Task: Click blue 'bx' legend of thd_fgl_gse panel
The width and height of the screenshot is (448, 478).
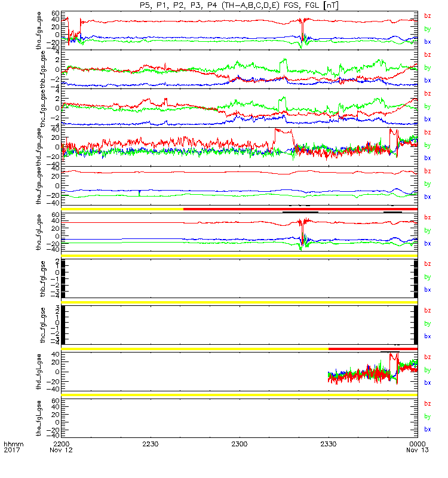Action: point(428,382)
